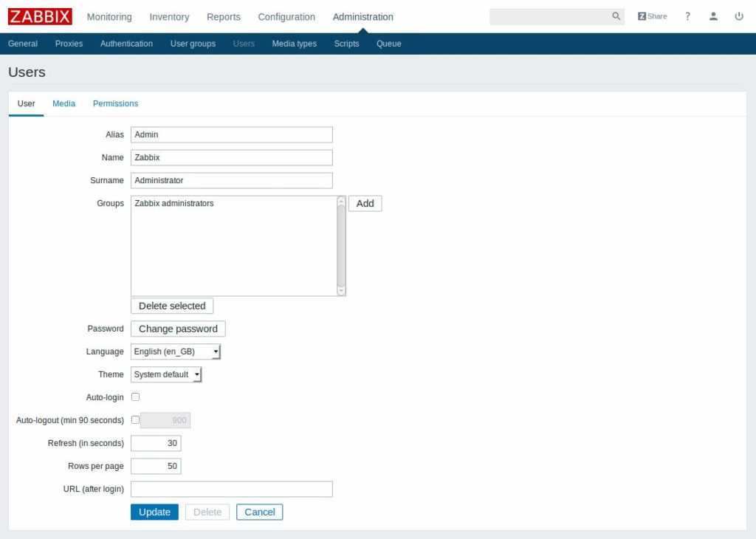Click the Groups list scrollbar
Screen dimensions: 756x539
pyautogui.click(x=341, y=246)
